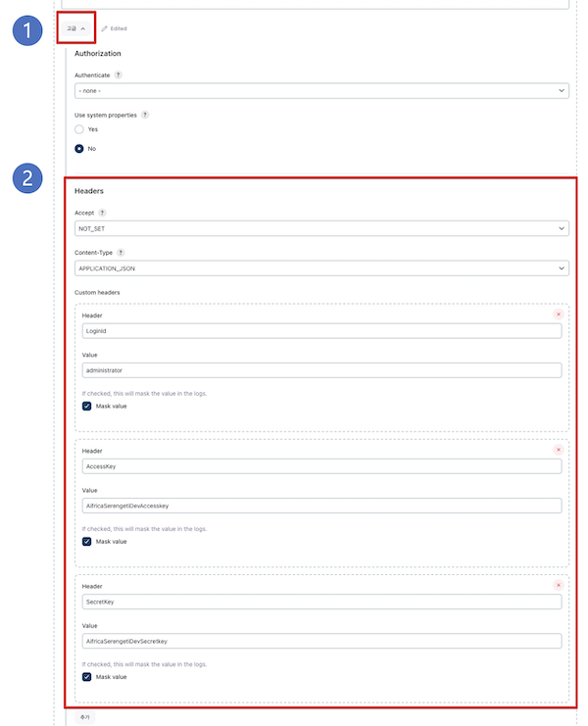
Task: Remove the LoginId custom header
Action: [x=558, y=315]
